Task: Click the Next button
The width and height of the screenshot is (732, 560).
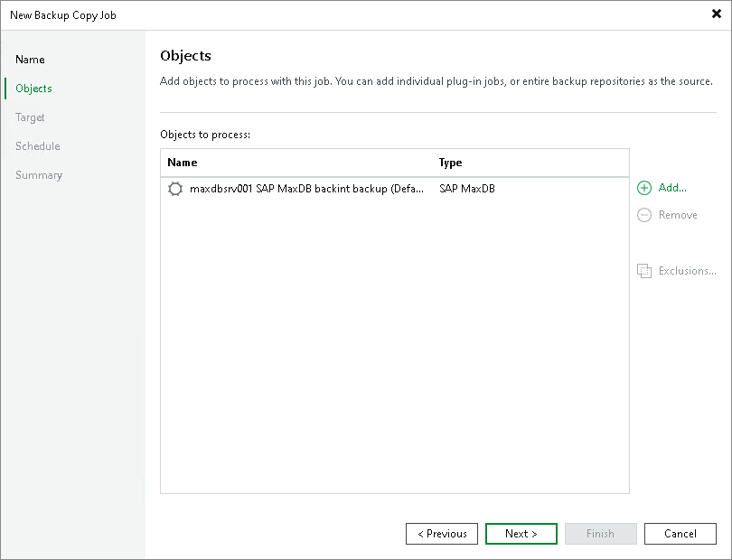Action: 521,534
